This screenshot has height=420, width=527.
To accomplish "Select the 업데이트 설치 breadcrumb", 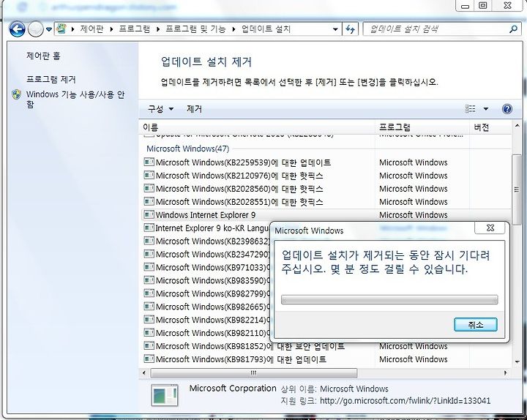I will point(266,29).
